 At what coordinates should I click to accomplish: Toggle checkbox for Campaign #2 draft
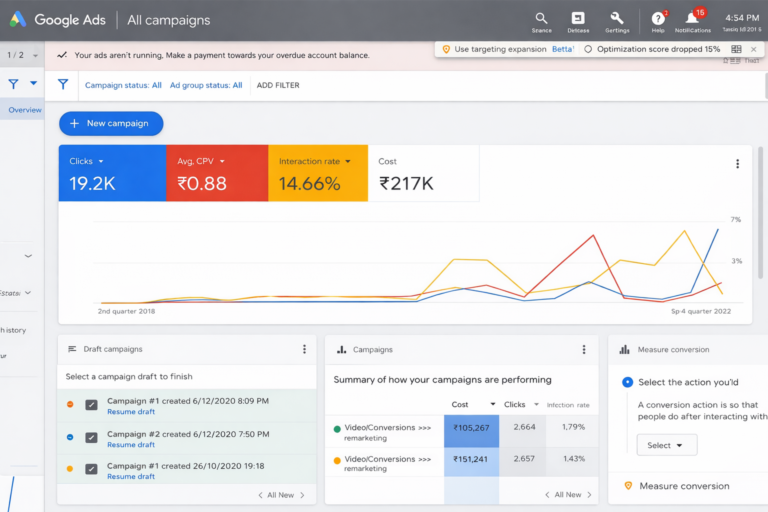[x=91, y=437]
